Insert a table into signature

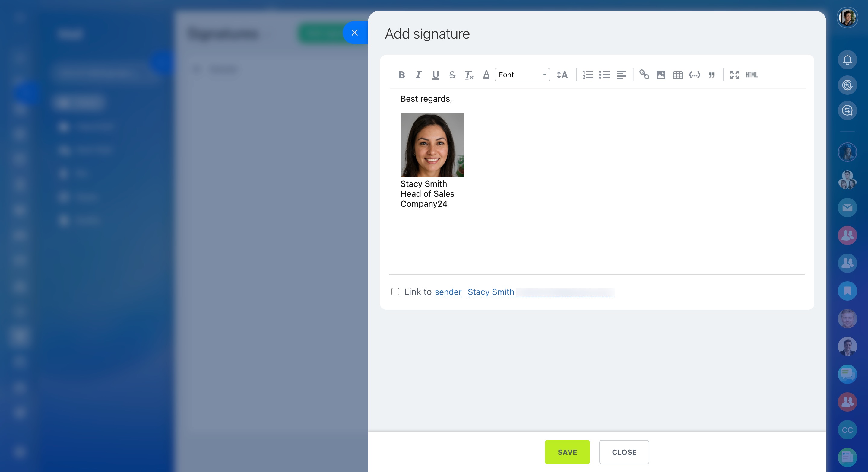pyautogui.click(x=678, y=75)
